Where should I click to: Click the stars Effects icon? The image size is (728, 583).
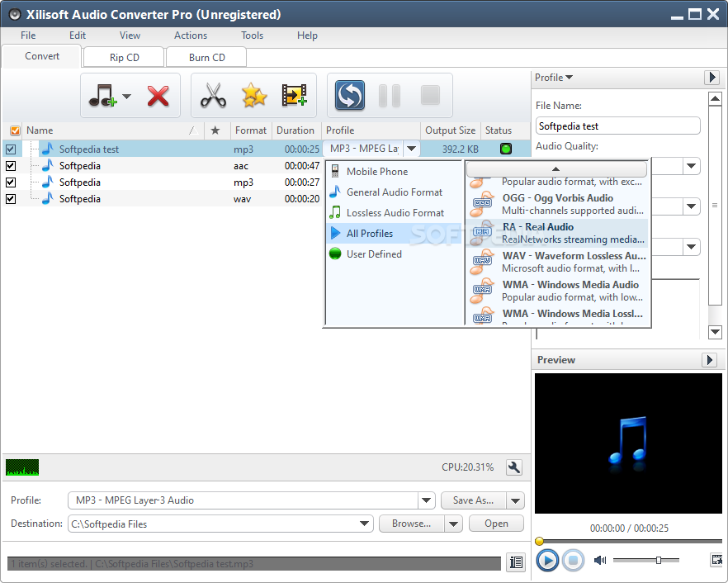[x=254, y=95]
